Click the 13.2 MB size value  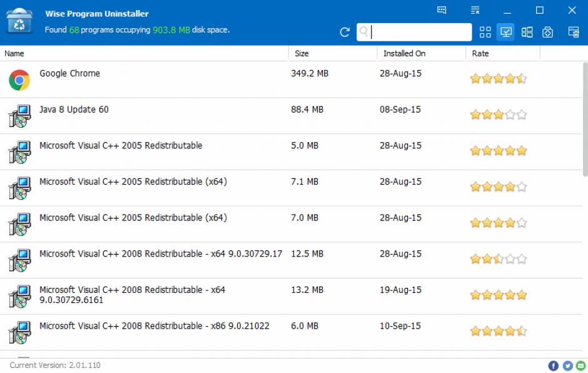pos(307,290)
